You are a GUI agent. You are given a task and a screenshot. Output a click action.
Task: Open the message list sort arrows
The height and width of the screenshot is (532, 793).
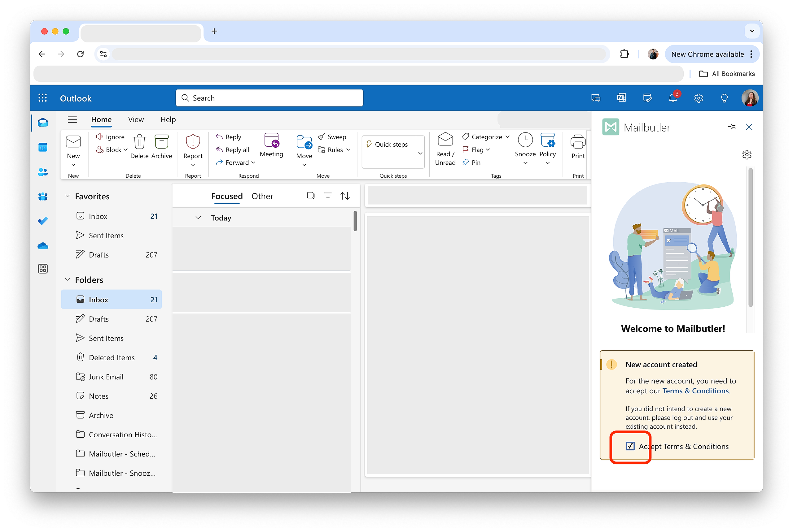pos(345,196)
